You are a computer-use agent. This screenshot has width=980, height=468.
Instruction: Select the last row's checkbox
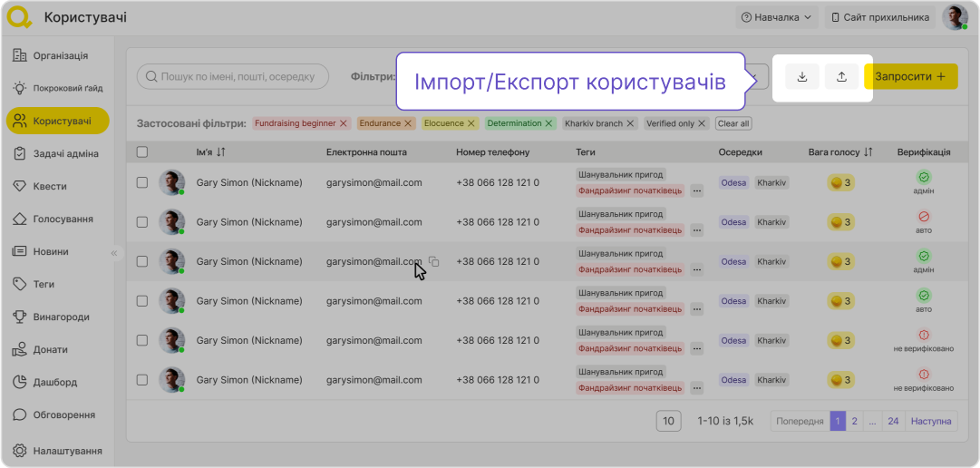[142, 379]
